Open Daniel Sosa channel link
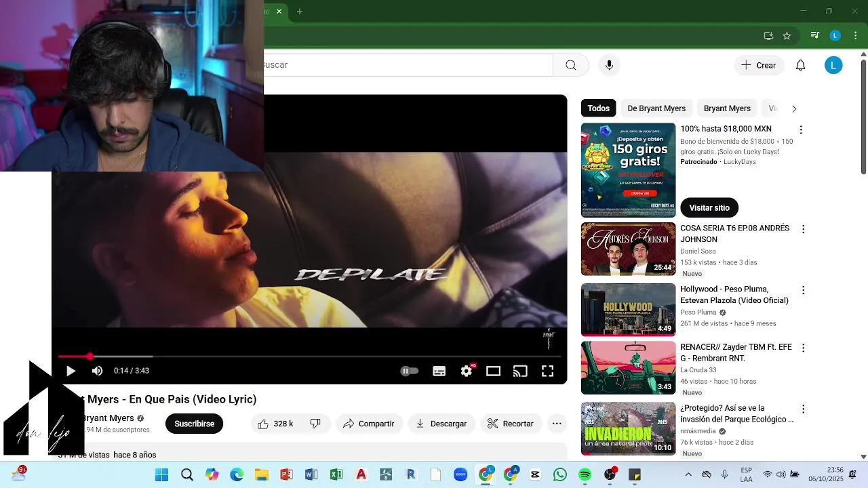The width and height of the screenshot is (868, 488). point(698,251)
